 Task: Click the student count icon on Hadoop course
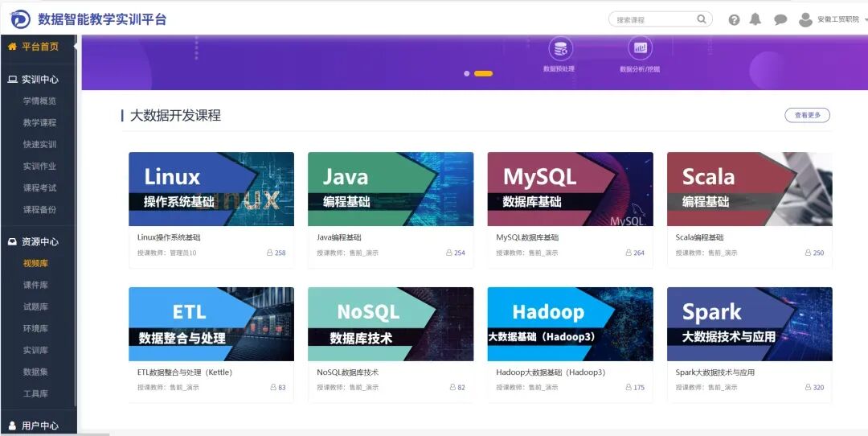point(628,387)
